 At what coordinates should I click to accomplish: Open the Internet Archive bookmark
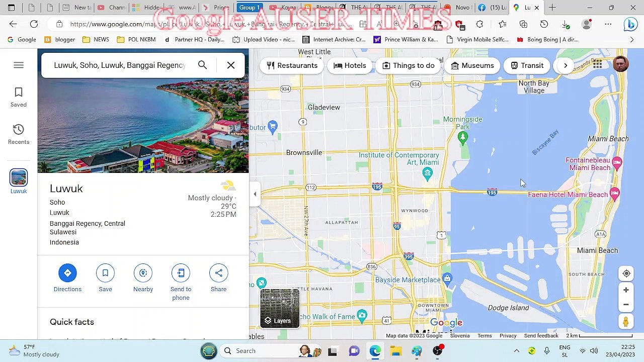[334, 40]
